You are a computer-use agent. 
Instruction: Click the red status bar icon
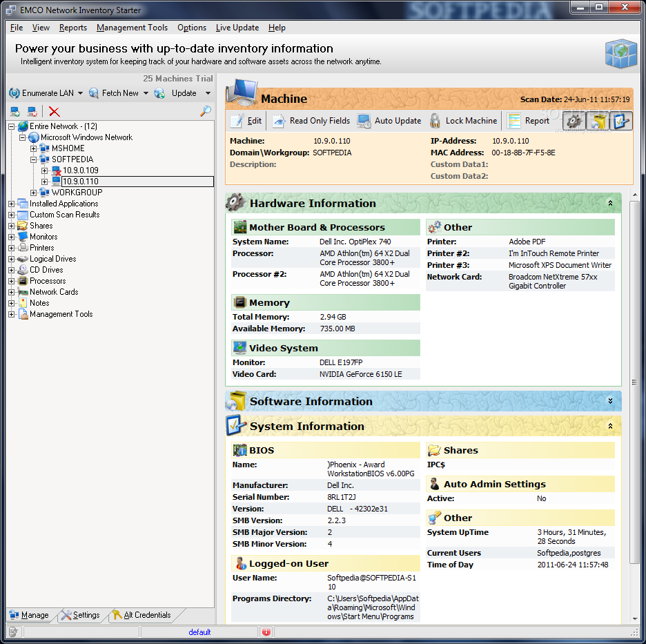[x=266, y=632]
